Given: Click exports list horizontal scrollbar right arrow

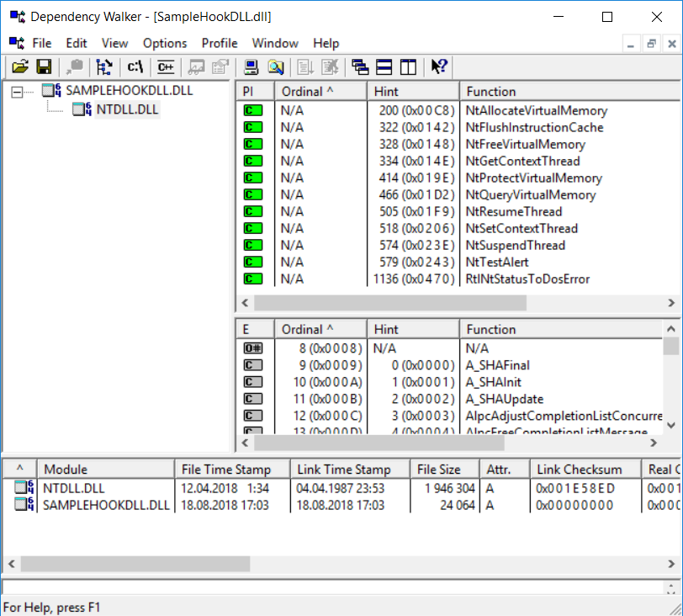Looking at the screenshot, I should pos(654,443).
